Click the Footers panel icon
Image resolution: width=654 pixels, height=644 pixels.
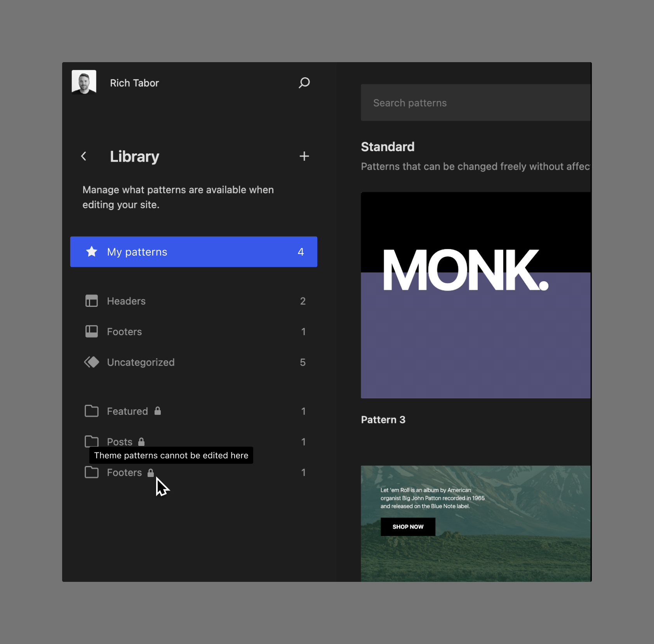click(92, 331)
